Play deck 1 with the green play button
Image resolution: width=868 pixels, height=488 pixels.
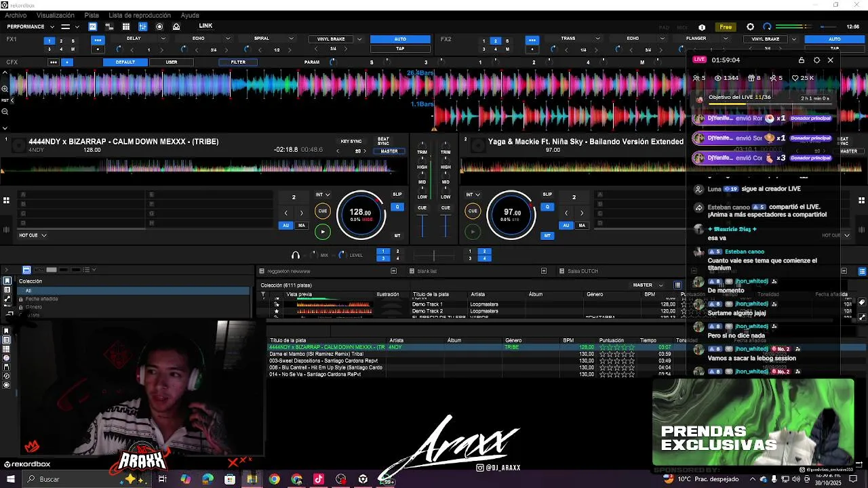(323, 232)
